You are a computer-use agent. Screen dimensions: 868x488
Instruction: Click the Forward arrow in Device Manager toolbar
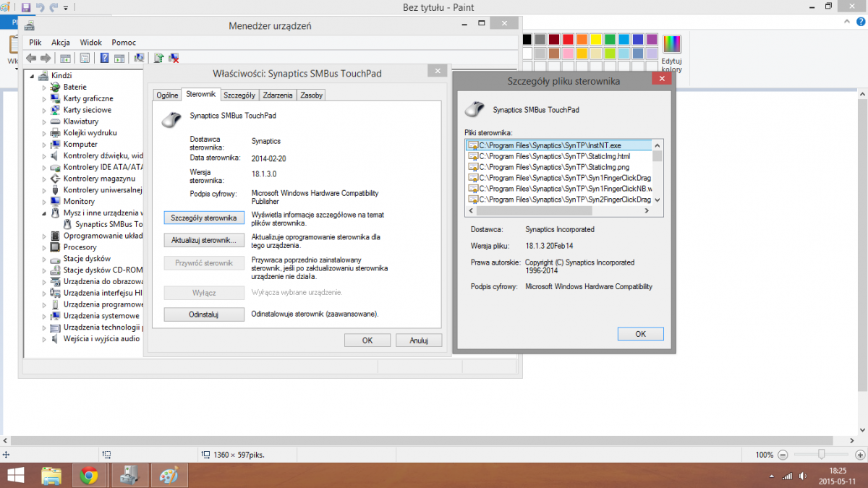point(46,58)
